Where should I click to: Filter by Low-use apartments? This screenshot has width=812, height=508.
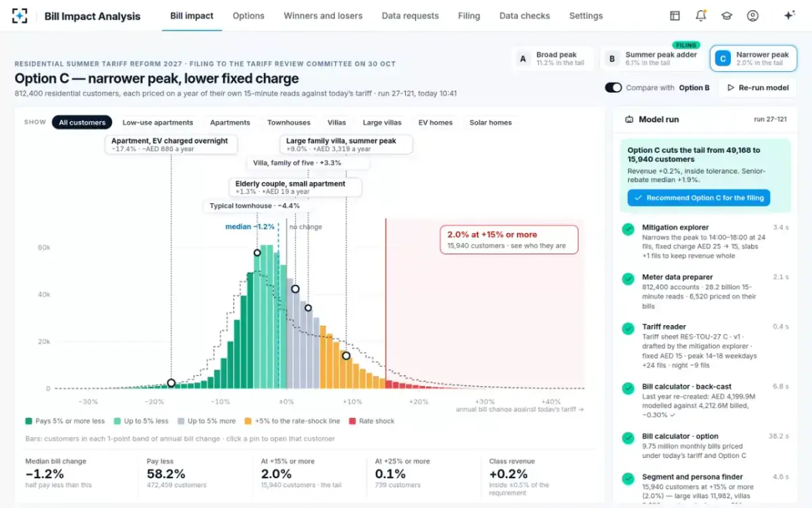(158, 123)
